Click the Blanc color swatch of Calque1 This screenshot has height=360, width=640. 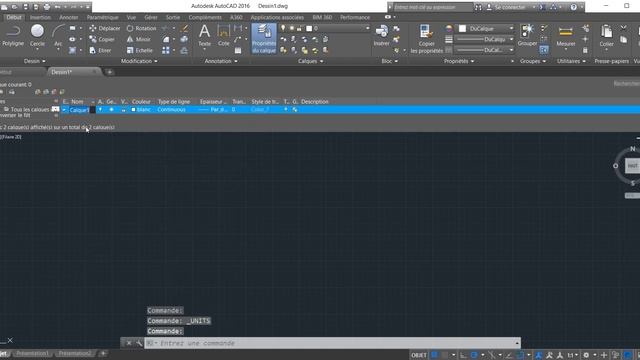[x=133, y=109]
